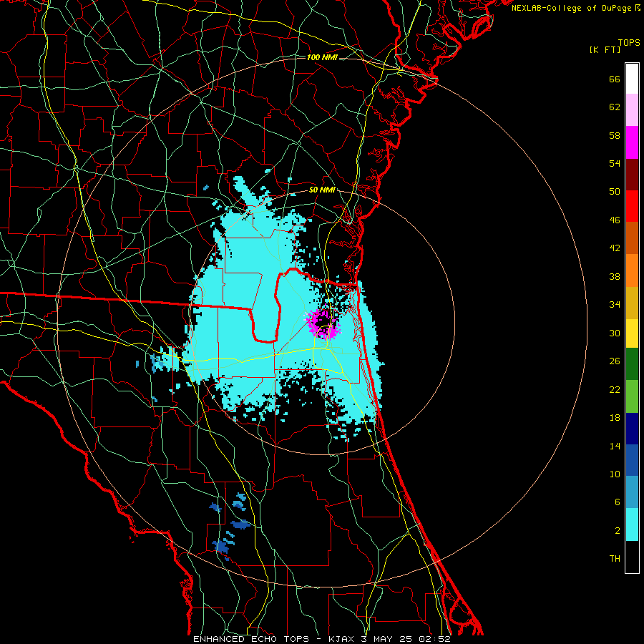Click the yellow legend swatch
This screenshot has width=644, height=644.
coord(632,333)
